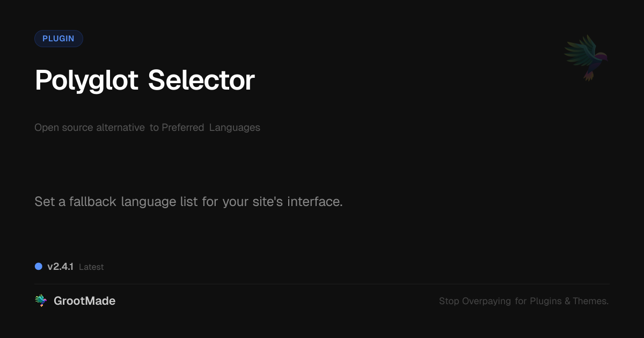The width and height of the screenshot is (644, 338).
Task: Click the word "alternative" in the subtitle
Action: coord(120,128)
